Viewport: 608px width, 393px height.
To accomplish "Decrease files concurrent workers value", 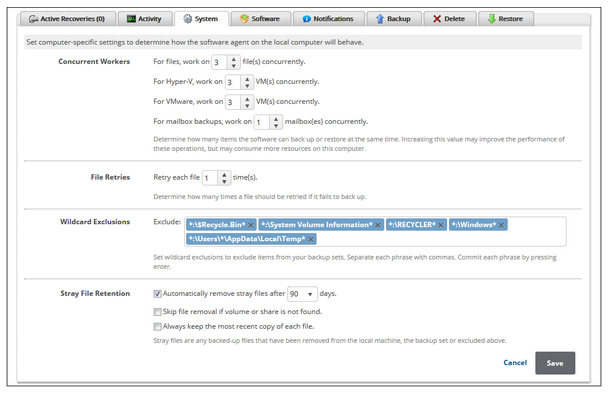I will pyautogui.click(x=233, y=66).
